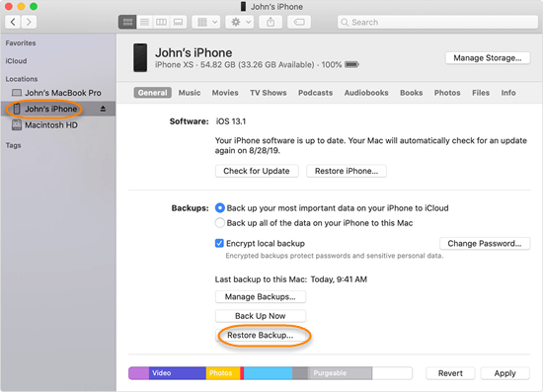The height and width of the screenshot is (392, 543).
Task: Click the Share toolbar icon
Action: (271, 22)
